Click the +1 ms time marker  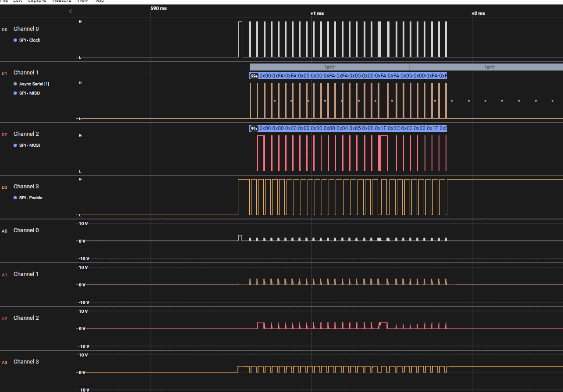pos(317,13)
